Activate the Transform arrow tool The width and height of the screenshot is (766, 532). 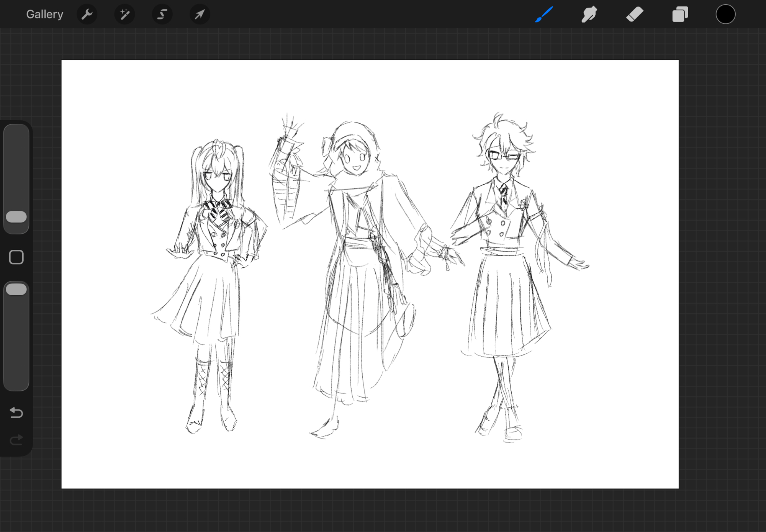click(200, 15)
